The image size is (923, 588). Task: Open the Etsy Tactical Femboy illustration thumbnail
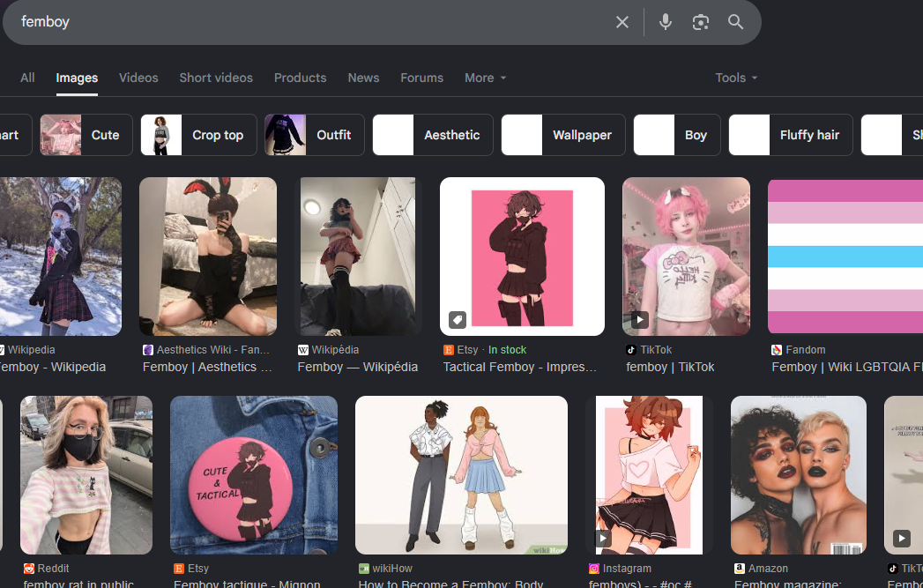[522, 257]
